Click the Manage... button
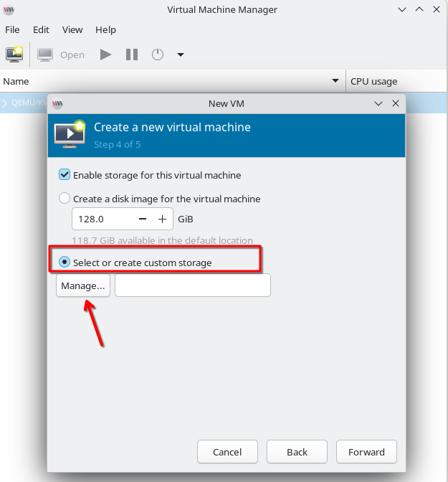This screenshot has height=482, width=448. pos(83,285)
